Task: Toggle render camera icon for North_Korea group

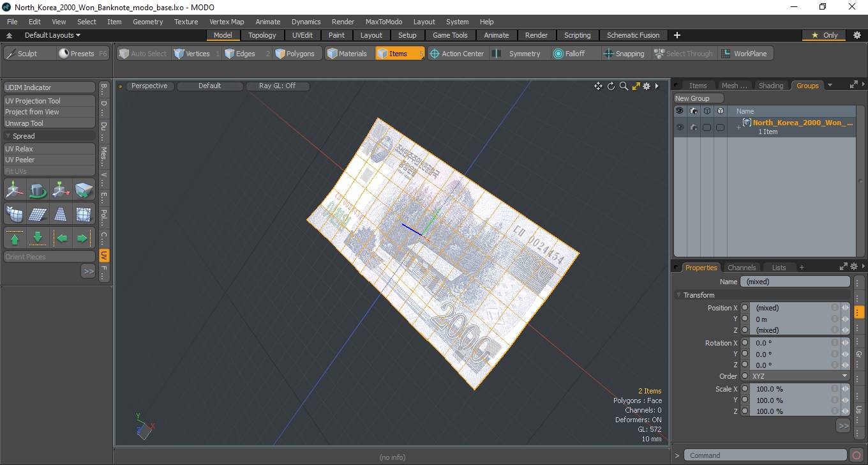Action: tap(693, 127)
